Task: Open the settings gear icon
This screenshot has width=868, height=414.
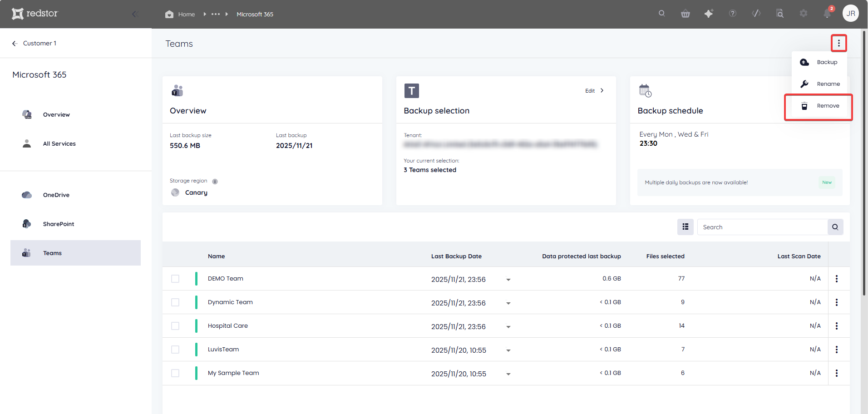Action: 804,14
